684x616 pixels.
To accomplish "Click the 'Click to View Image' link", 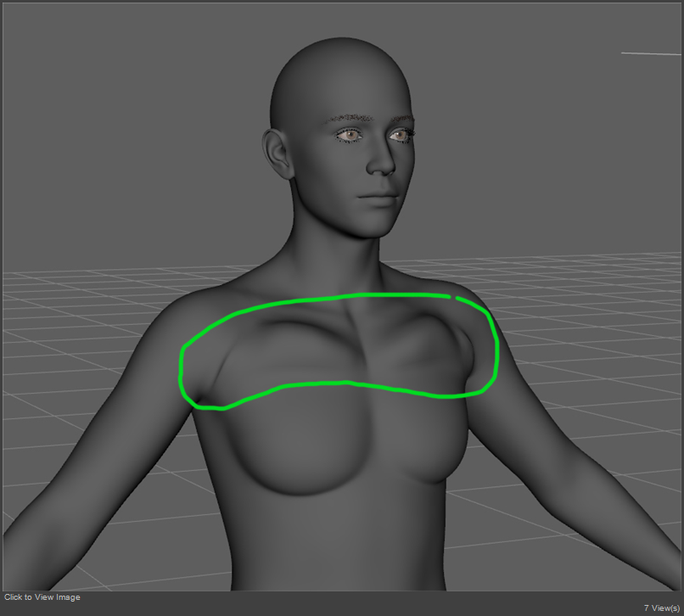I will pos(42,597).
